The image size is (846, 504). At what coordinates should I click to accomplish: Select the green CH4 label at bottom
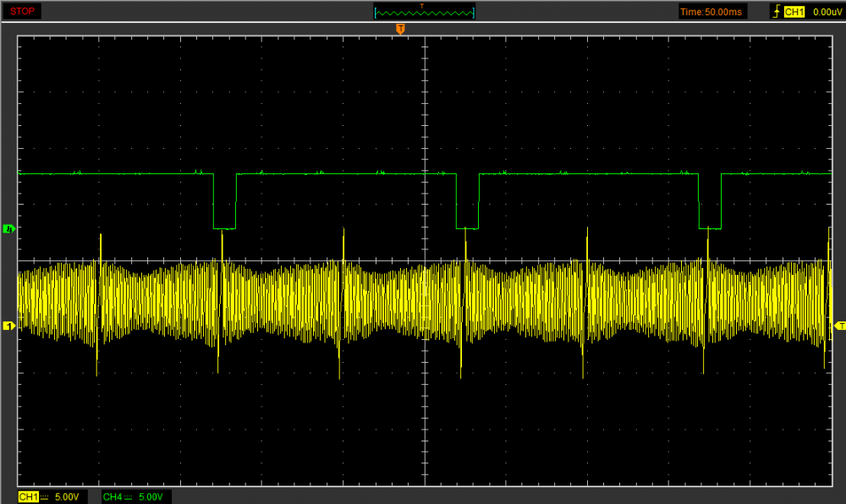point(112,496)
